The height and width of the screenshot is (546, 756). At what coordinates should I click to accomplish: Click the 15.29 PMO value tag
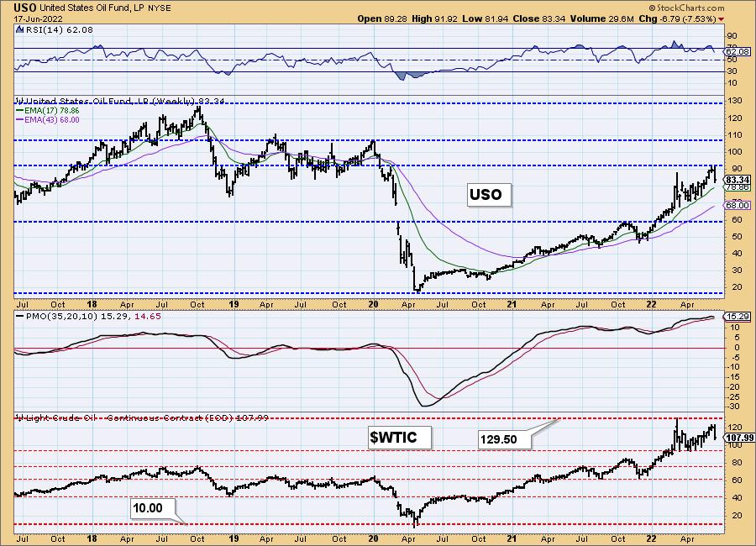point(738,317)
